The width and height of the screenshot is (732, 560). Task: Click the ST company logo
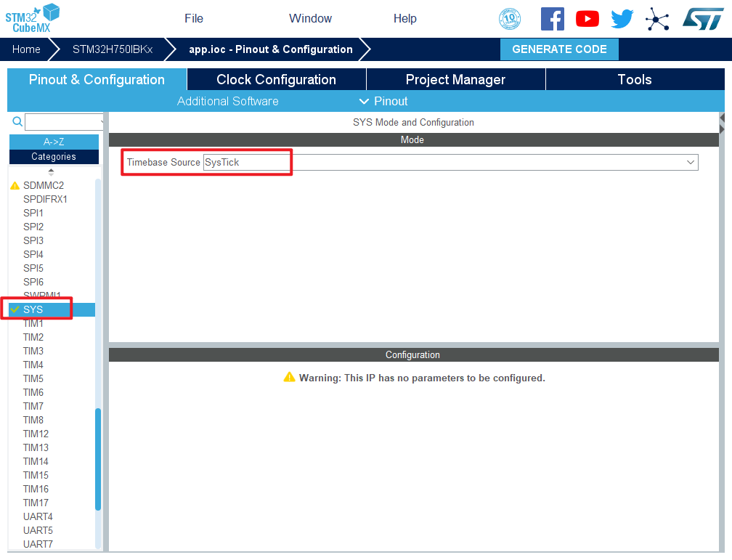pyautogui.click(x=702, y=19)
